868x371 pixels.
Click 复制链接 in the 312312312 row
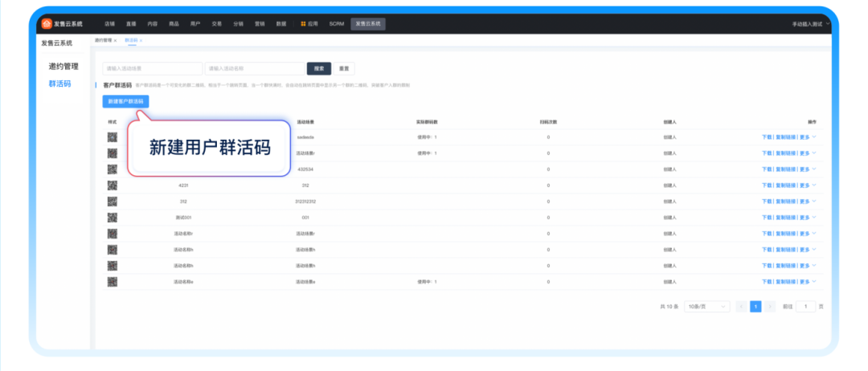(x=785, y=202)
